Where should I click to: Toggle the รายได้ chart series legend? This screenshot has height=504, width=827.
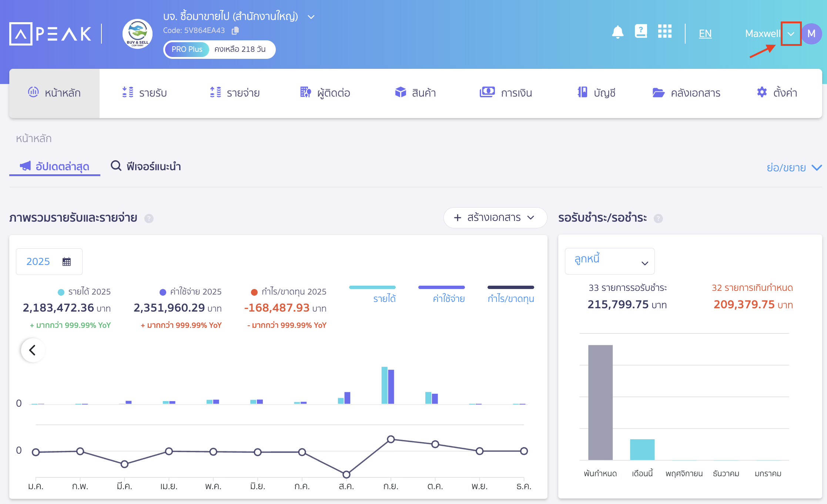(x=384, y=298)
